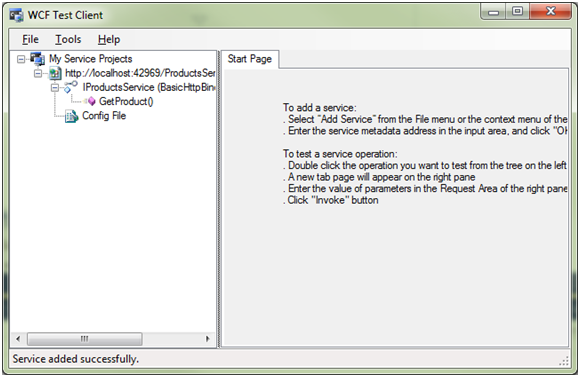Click the purple GetProduct operation icon

point(91,101)
